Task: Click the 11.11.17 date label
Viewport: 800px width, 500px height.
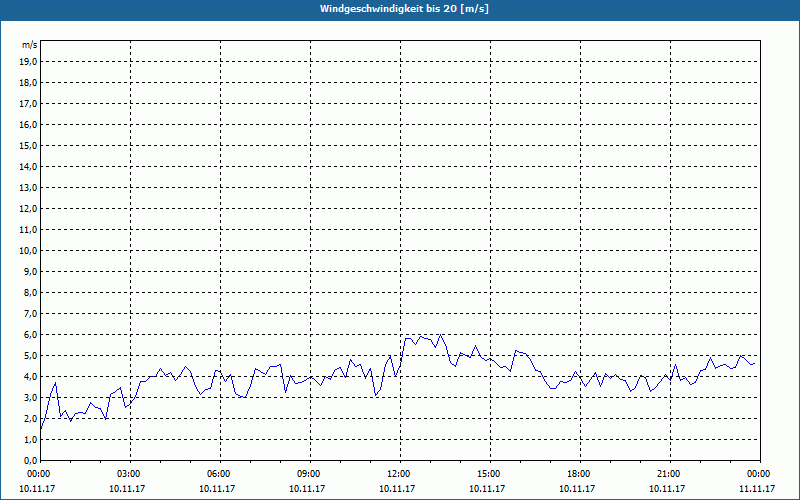Action: (757, 488)
